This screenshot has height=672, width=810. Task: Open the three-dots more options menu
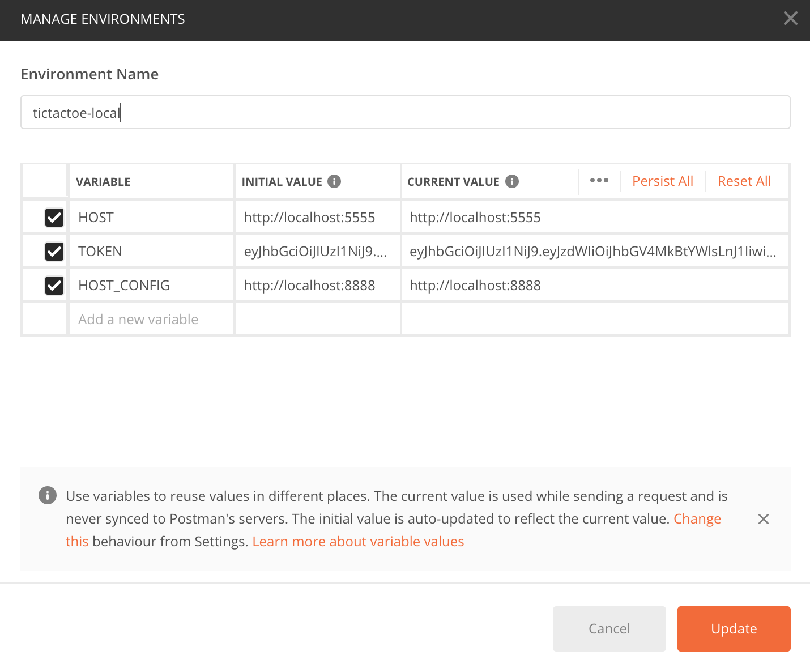pyautogui.click(x=599, y=181)
